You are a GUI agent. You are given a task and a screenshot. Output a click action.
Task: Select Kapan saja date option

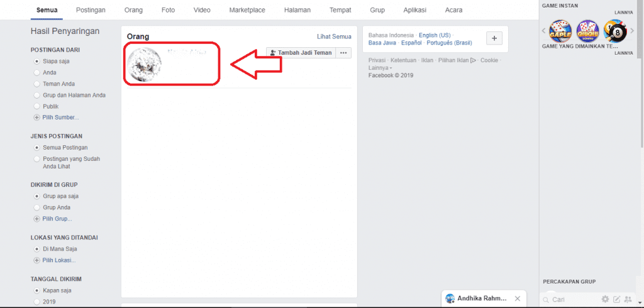click(x=37, y=290)
